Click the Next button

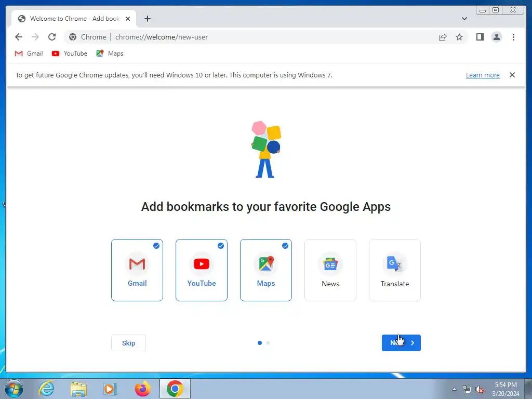click(401, 343)
